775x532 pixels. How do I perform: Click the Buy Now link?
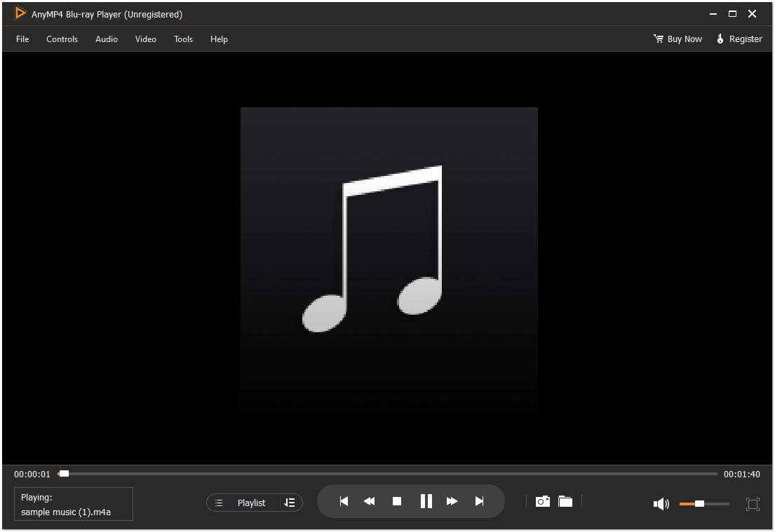678,39
